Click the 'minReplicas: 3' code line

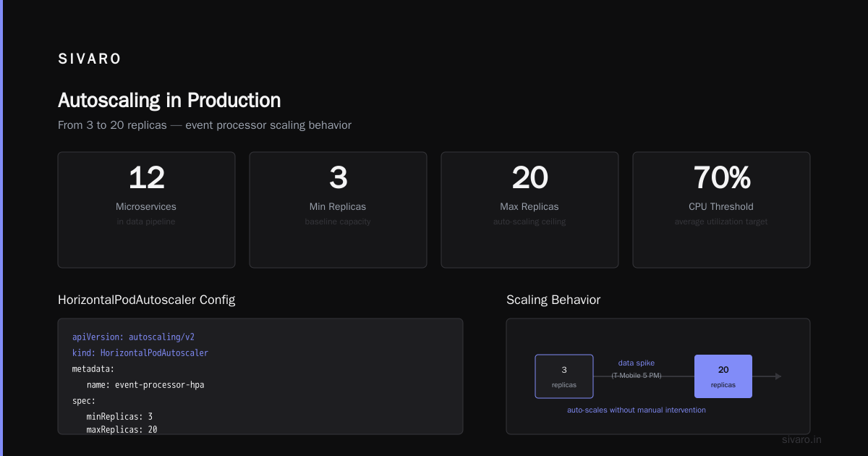click(x=119, y=416)
